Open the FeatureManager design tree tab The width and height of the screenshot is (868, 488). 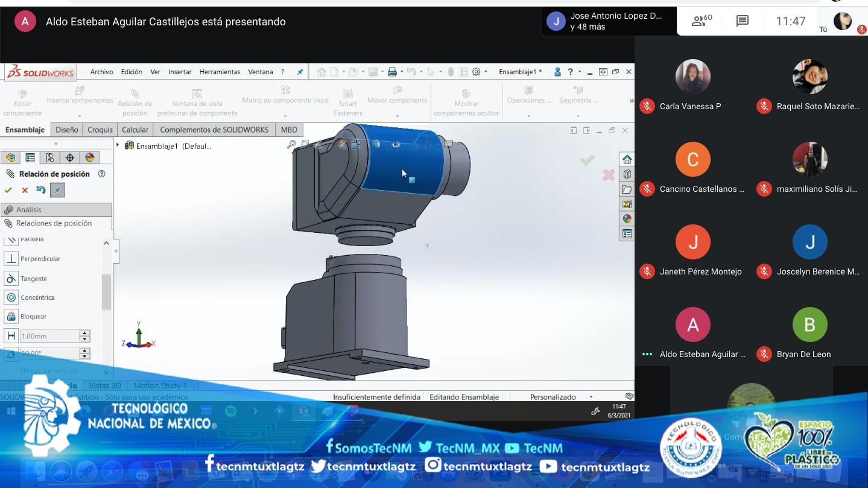pyautogui.click(x=10, y=158)
